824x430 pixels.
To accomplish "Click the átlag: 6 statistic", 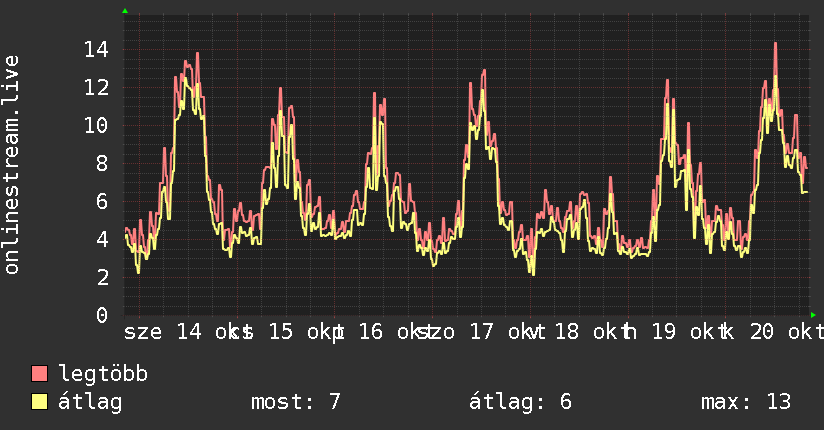I will [520, 402].
